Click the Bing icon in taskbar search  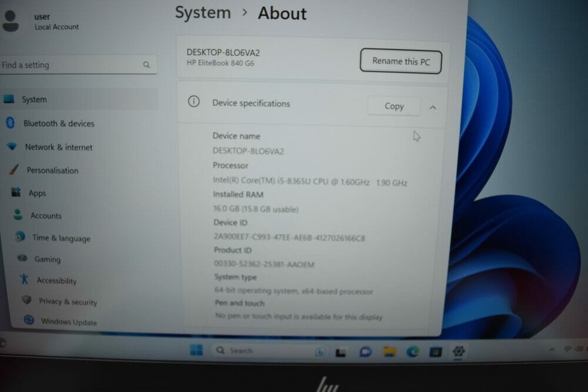(x=320, y=351)
